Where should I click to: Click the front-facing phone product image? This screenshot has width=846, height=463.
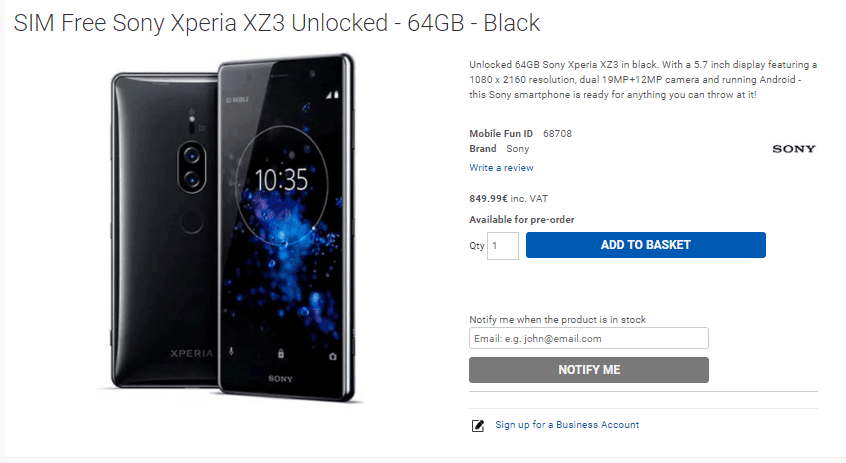tap(286, 228)
